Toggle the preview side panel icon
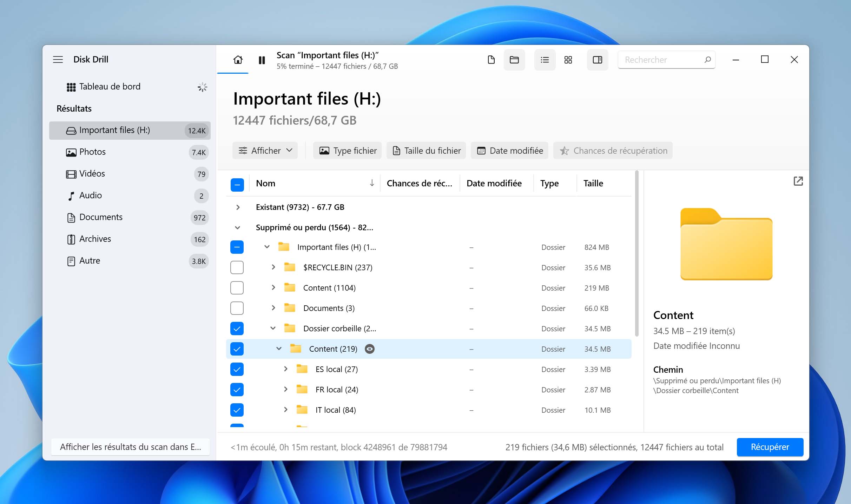This screenshot has height=504, width=851. tap(598, 60)
